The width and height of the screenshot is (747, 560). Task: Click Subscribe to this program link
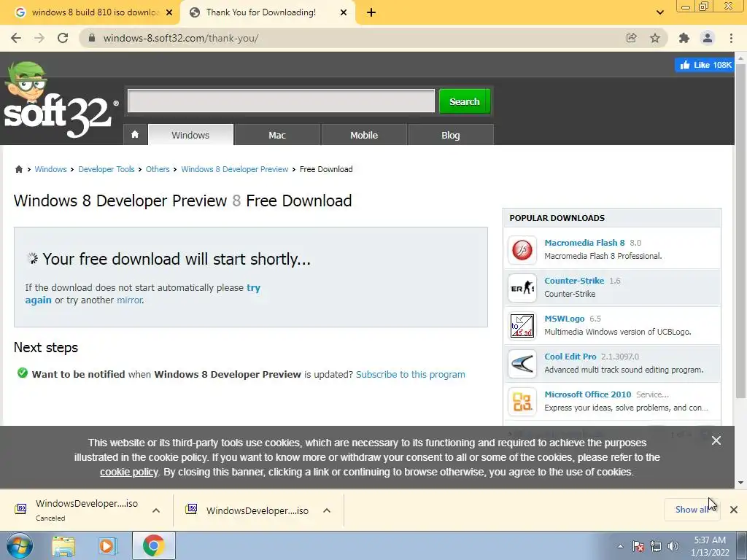[x=411, y=374]
